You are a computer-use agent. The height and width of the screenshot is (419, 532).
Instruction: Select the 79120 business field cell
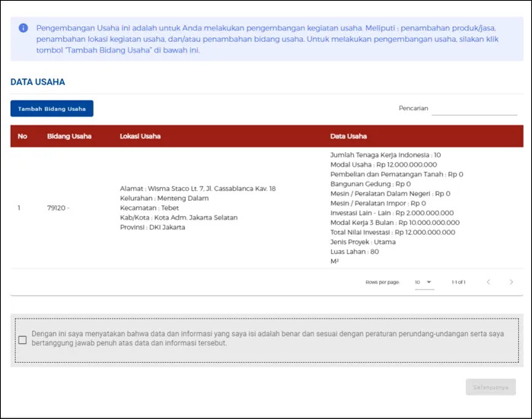pyautogui.click(x=59, y=208)
